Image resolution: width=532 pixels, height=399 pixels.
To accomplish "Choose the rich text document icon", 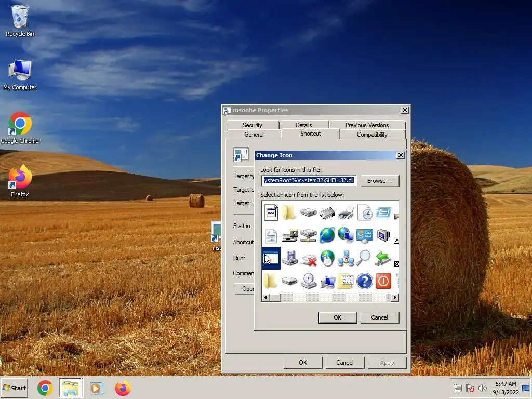I will tap(271, 236).
